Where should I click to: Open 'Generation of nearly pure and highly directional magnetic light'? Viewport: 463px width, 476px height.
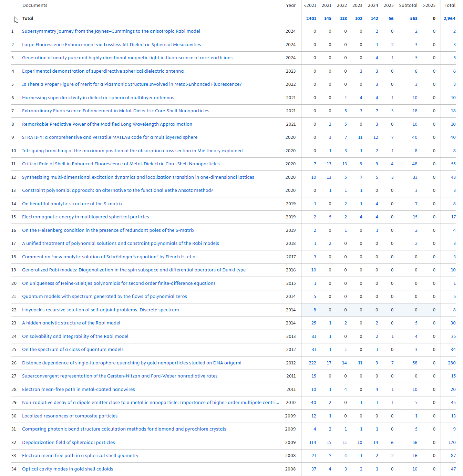coord(127,58)
